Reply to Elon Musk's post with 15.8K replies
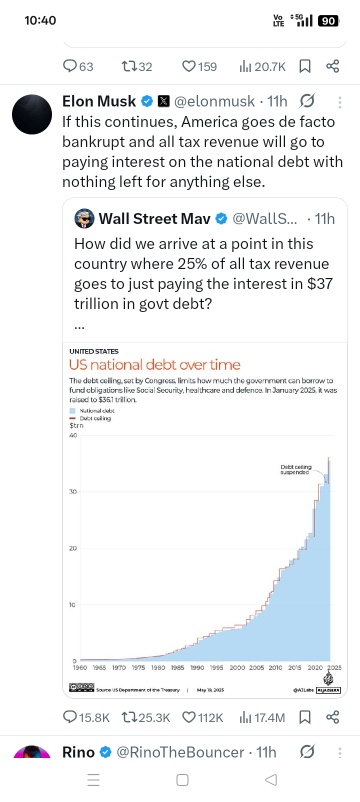 86,717
